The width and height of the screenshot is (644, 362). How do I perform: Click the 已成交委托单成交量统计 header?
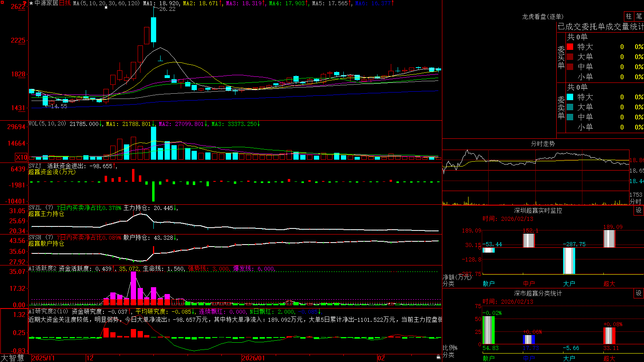(601, 27)
